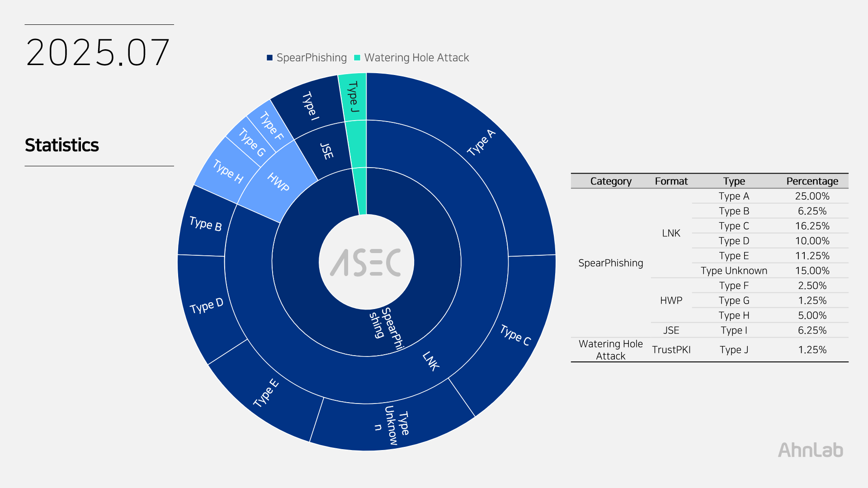868x488 pixels.
Task: Click the AhnLab logo watermark
Action: [x=810, y=450]
